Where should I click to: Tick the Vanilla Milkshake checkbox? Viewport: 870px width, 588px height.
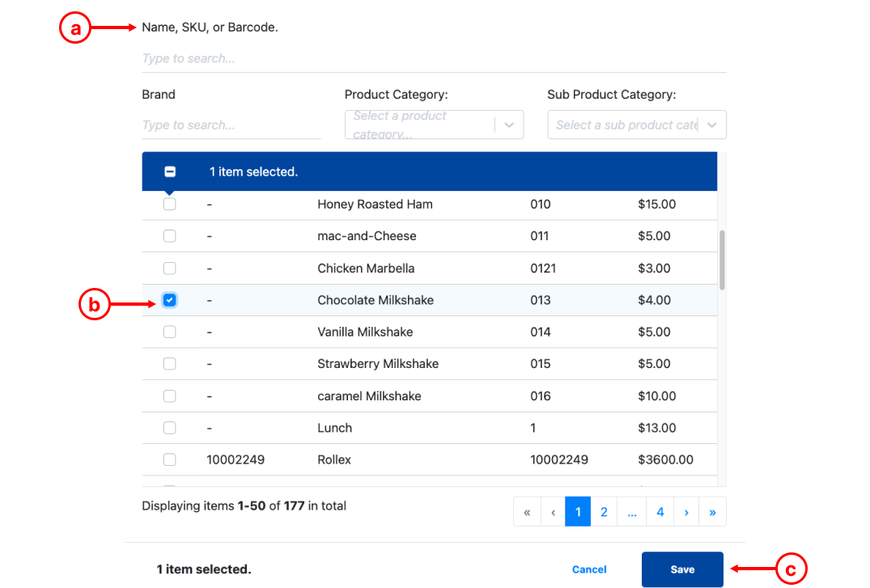click(x=170, y=332)
